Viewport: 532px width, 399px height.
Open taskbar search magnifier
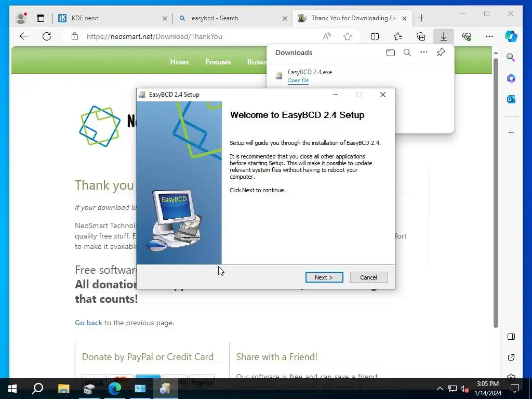(37, 389)
